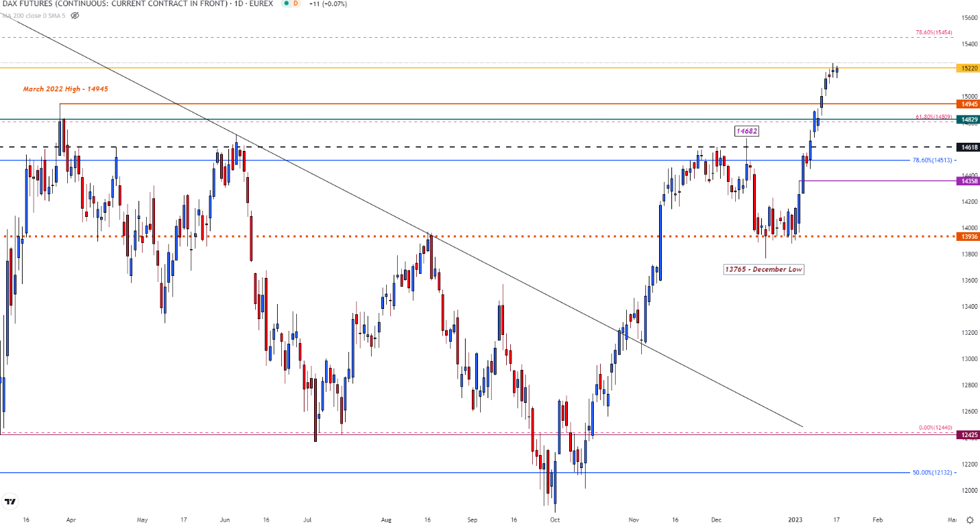Click Nov on the time axis
The image size is (980, 525).
pyautogui.click(x=634, y=520)
